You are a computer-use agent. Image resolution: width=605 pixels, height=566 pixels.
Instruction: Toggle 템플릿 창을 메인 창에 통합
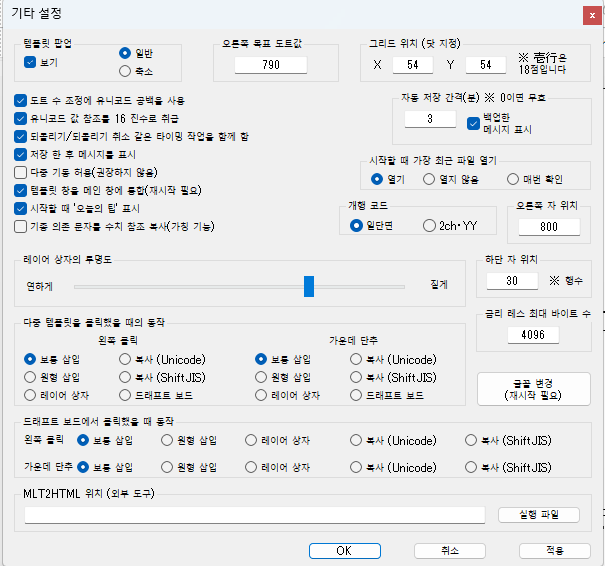click(x=20, y=190)
